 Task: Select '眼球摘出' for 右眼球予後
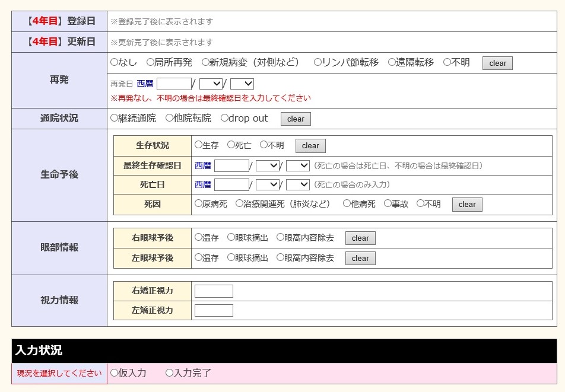pos(231,237)
